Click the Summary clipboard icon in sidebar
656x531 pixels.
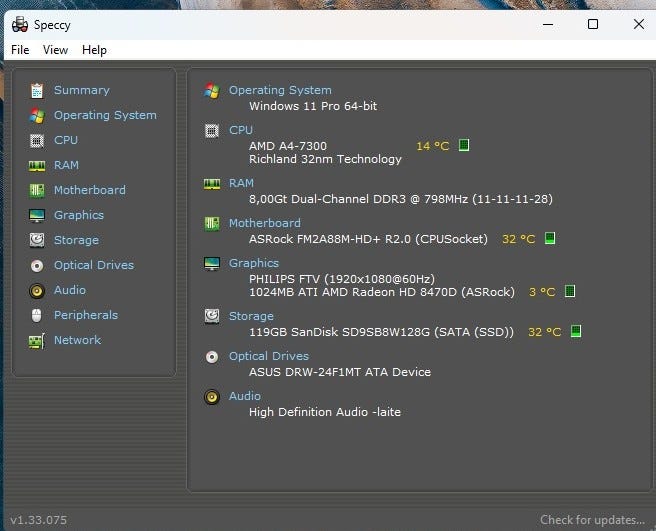tap(37, 90)
